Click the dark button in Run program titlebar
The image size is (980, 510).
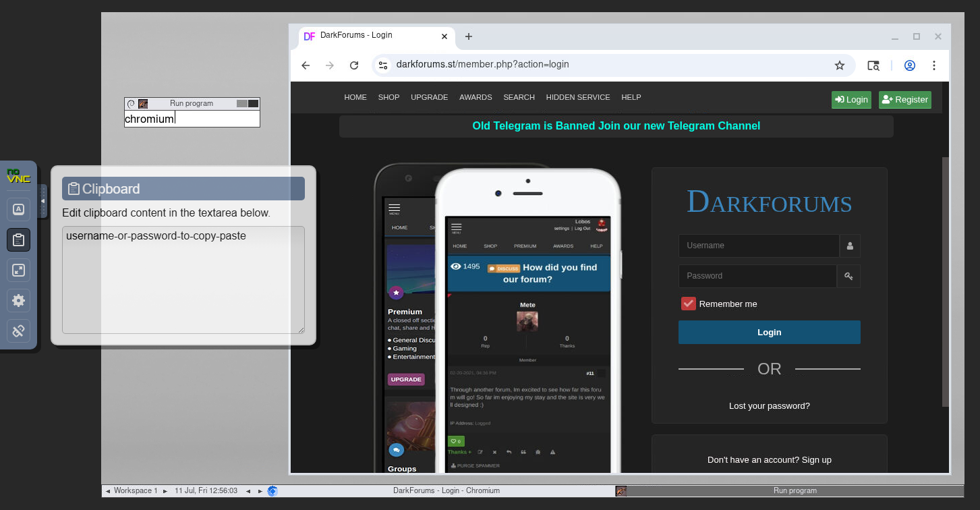254,104
